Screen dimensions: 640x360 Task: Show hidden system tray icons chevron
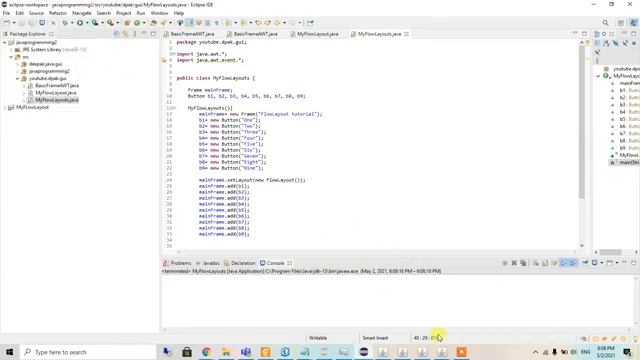tap(535, 352)
